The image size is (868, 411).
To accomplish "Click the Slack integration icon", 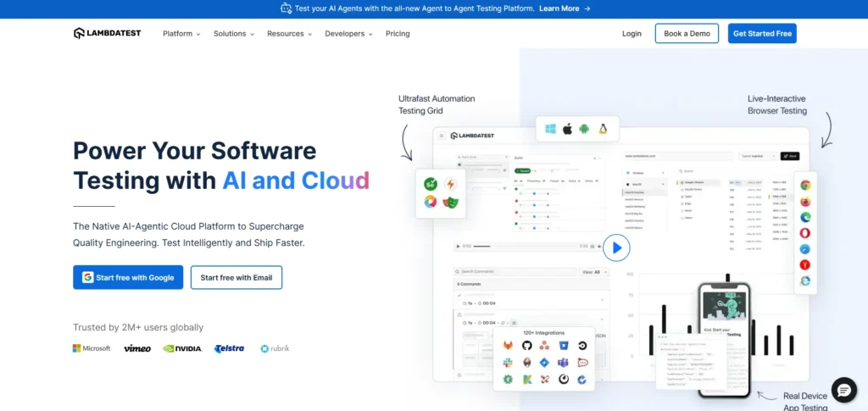I will tap(508, 363).
